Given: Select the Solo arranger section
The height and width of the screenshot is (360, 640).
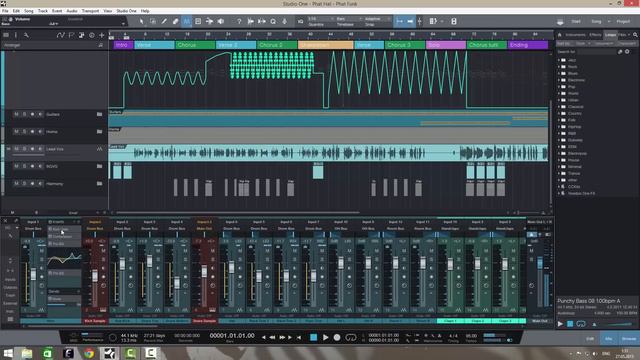Looking at the screenshot, I should pos(446,45).
